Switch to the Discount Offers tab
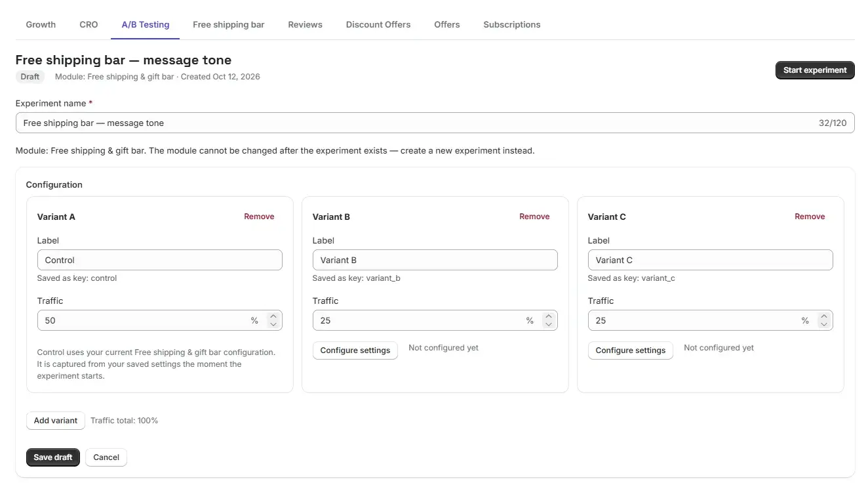Image resolution: width=868 pixels, height=483 pixels. pyautogui.click(x=378, y=24)
